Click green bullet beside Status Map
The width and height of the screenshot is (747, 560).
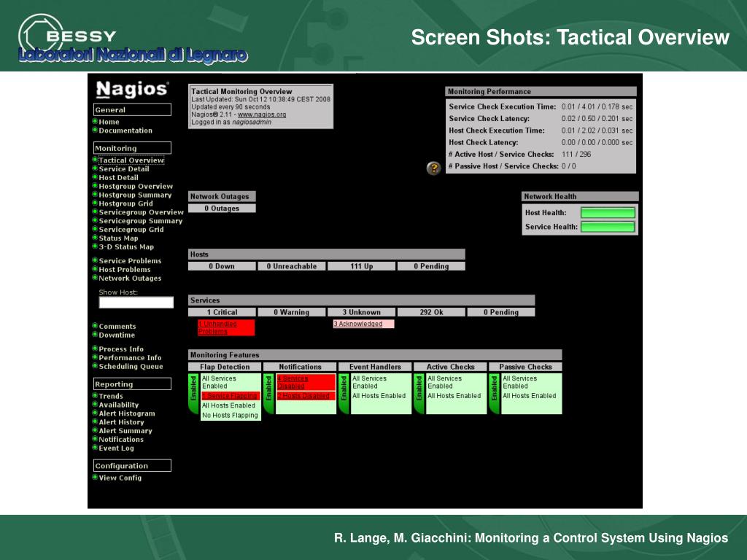click(95, 238)
